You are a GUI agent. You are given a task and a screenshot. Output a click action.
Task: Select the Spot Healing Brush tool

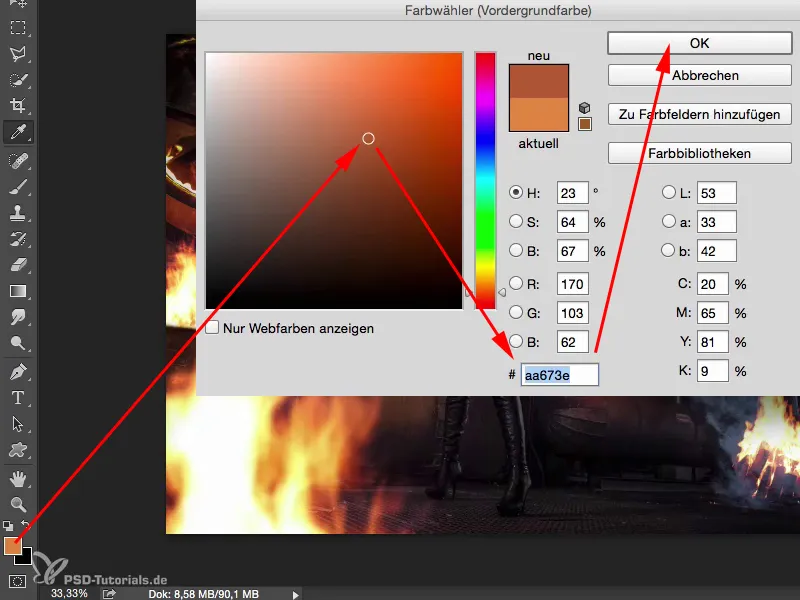18,162
